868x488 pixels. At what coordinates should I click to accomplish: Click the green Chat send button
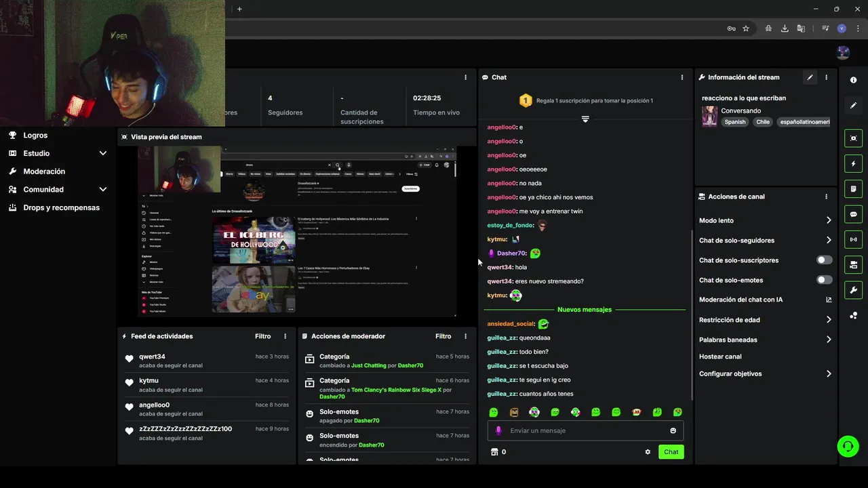pyautogui.click(x=671, y=452)
